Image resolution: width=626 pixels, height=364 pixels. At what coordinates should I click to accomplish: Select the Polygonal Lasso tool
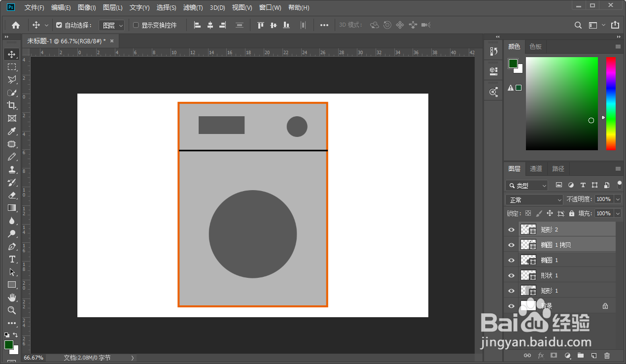click(x=12, y=80)
